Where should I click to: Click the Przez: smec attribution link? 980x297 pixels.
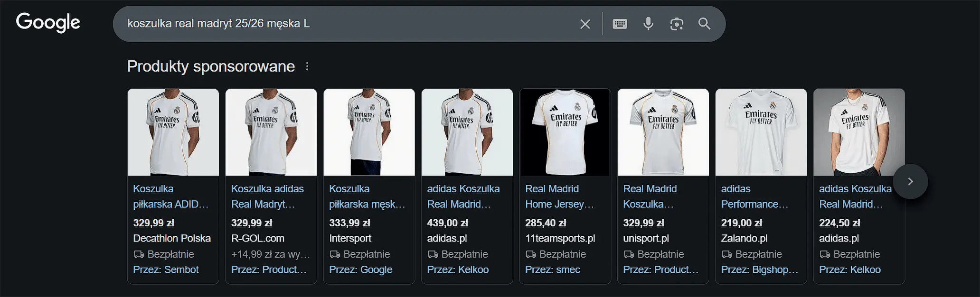553,269
